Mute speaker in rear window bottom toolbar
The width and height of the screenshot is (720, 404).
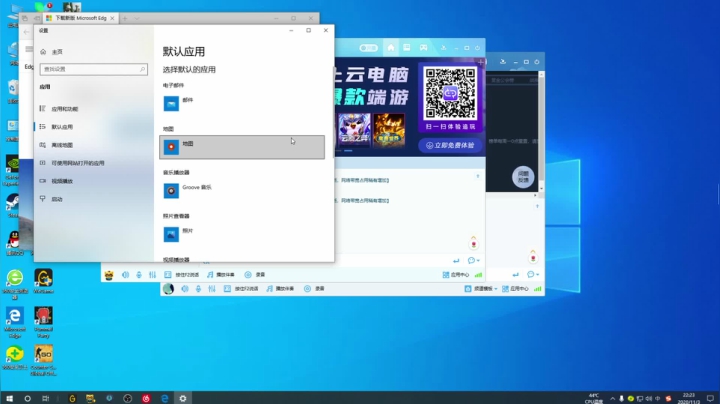[185, 289]
